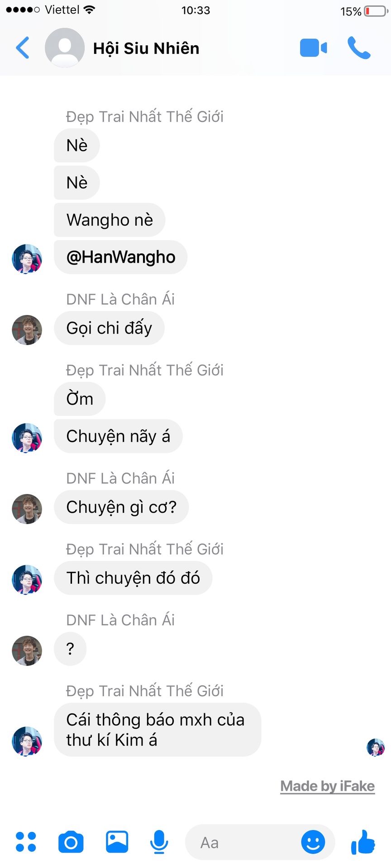
Task: Tap the back arrow in the header
Action: click(23, 48)
